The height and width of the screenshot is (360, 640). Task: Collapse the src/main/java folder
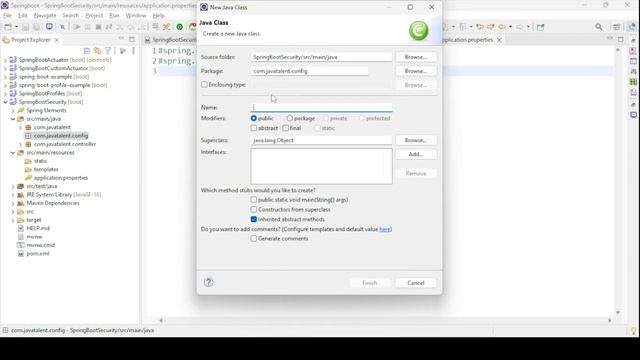(13, 119)
